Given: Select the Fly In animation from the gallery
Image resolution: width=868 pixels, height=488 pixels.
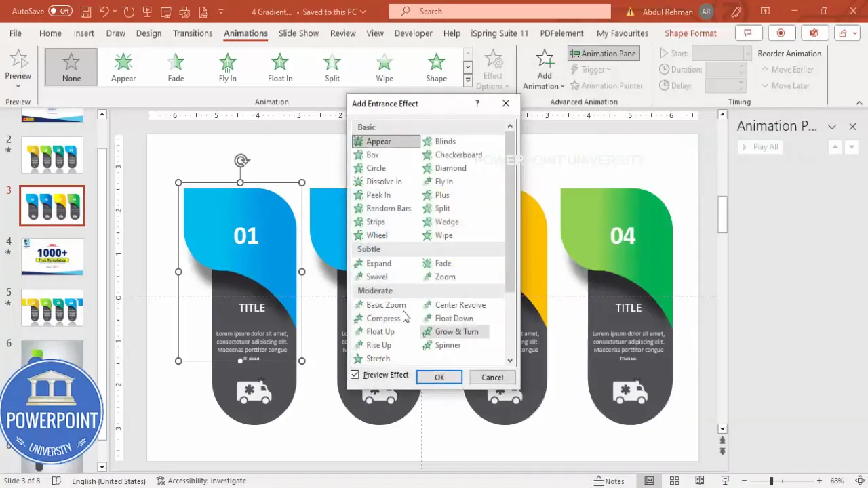Looking at the screenshot, I should pyautogui.click(x=227, y=64).
